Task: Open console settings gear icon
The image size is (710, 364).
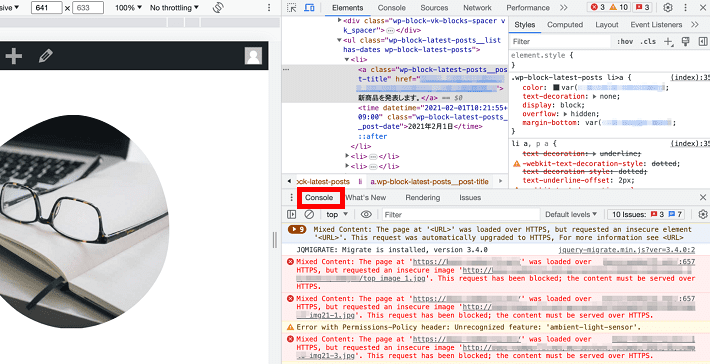Action: [703, 214]
